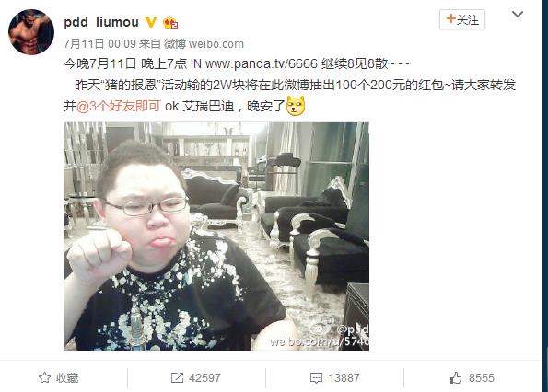Click the repost share icon

177,377
